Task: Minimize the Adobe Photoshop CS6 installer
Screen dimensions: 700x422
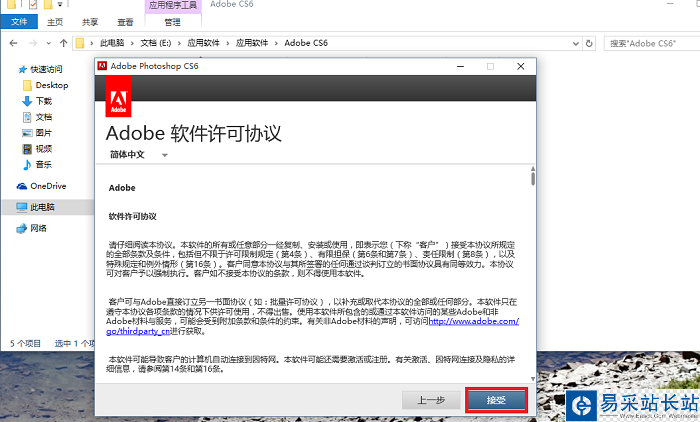Action: click(461, 66)
